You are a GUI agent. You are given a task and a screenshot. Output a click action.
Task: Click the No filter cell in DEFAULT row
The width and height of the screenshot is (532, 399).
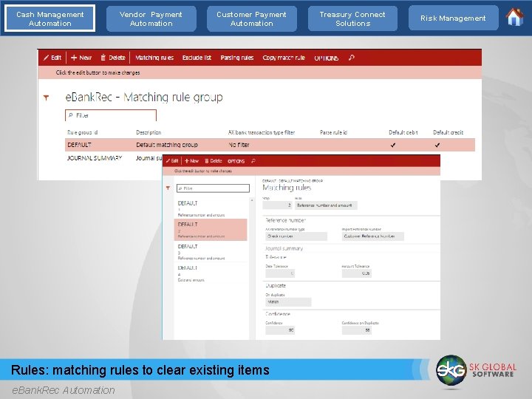coord(239,145)
